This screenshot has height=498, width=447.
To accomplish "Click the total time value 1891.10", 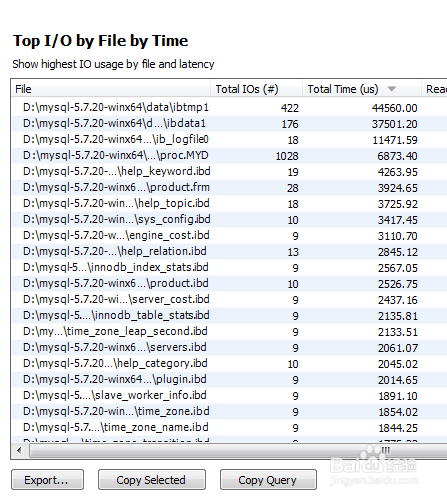I will (x=398, y=396).
